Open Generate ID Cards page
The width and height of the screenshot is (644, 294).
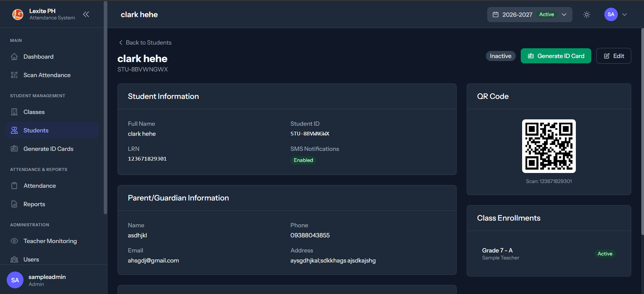tap(52, 149)
